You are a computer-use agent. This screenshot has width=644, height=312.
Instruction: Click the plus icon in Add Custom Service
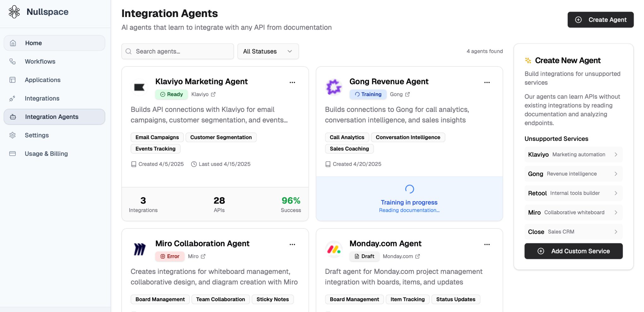point(541,251)
